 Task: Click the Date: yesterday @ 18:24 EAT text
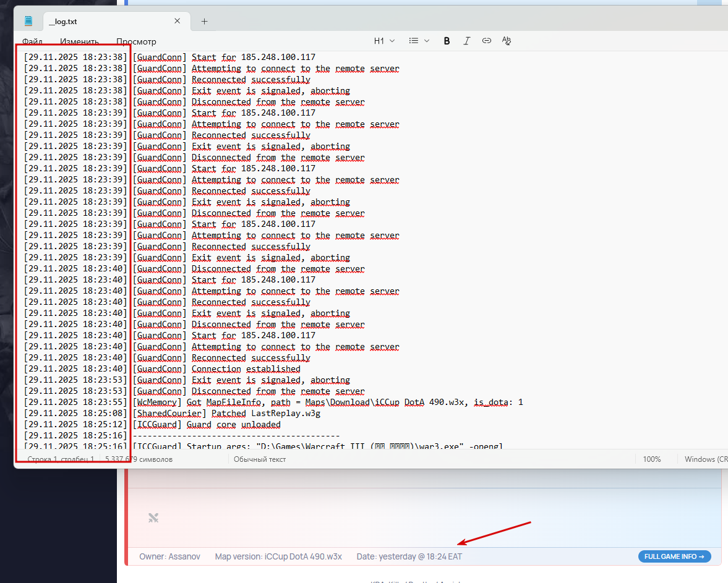409,556
